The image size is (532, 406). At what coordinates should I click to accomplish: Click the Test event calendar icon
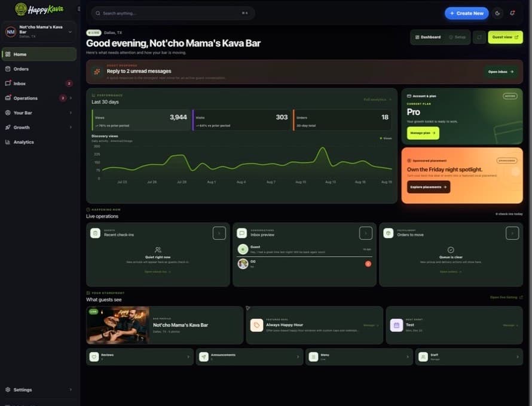[396, 325]
